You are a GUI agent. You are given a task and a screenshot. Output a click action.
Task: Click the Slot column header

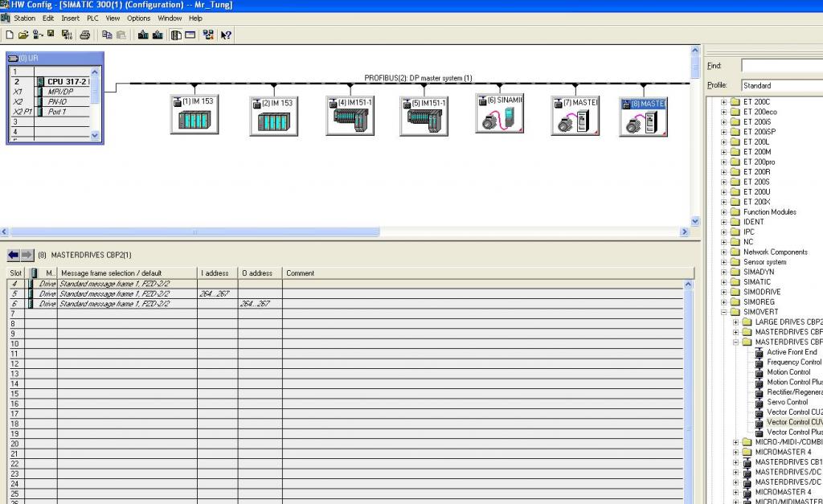tap(16, 273)
